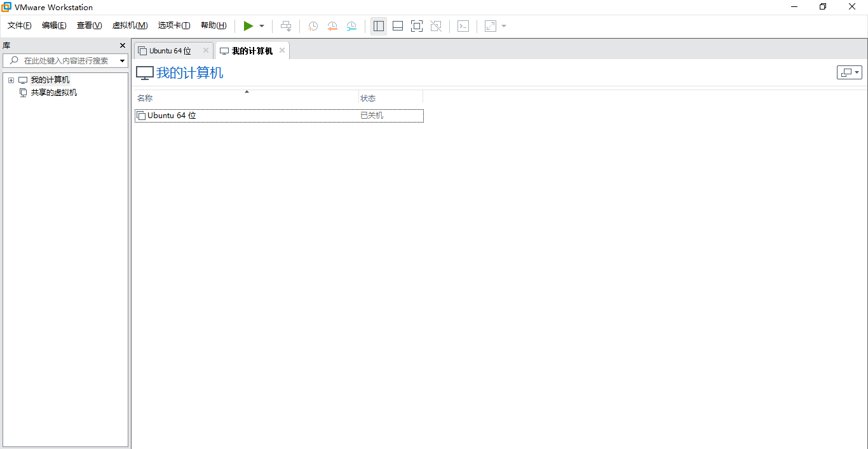Click the 库 panel header label
This screenshot has height=449, width=868.
point(6,46)
